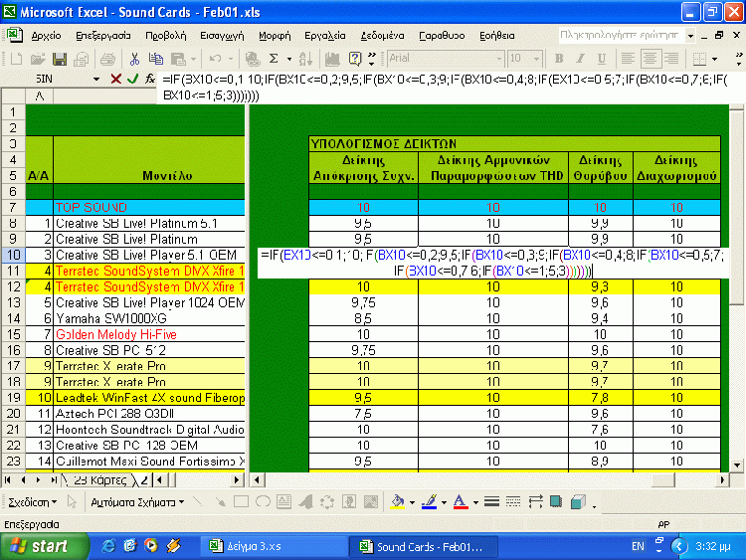
Task: Open the Προβολή menu
Action: [165, 36]
